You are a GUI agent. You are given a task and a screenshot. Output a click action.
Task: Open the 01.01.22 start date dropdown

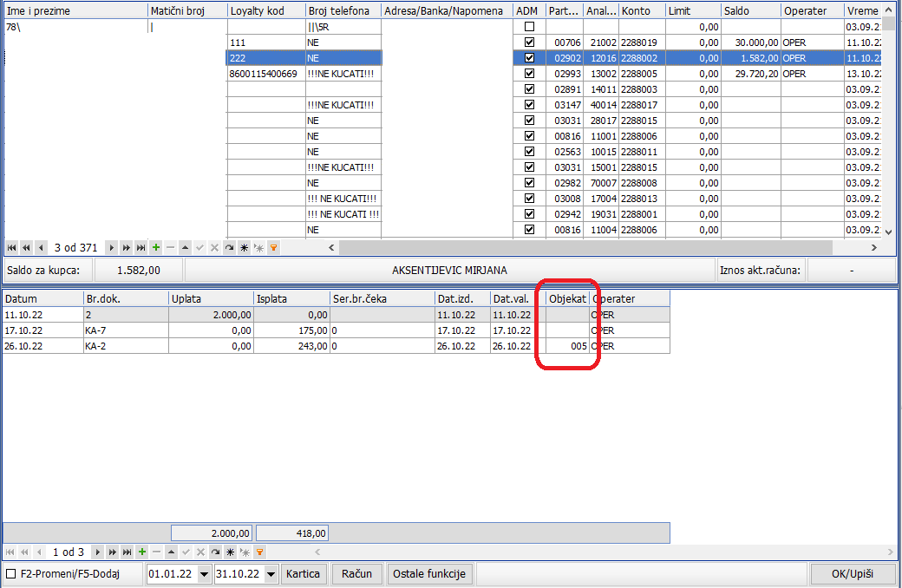(204, 574)
